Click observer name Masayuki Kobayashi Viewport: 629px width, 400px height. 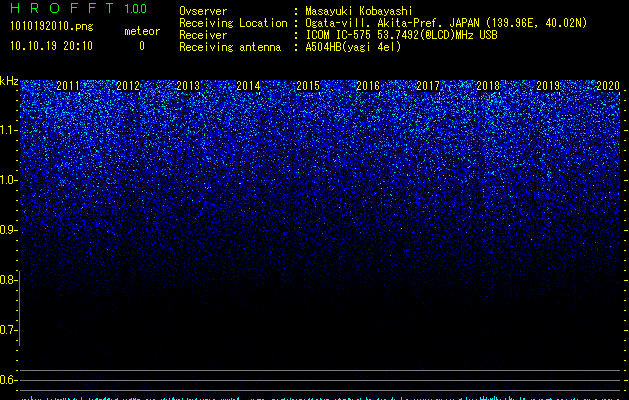tap(359, 11)
